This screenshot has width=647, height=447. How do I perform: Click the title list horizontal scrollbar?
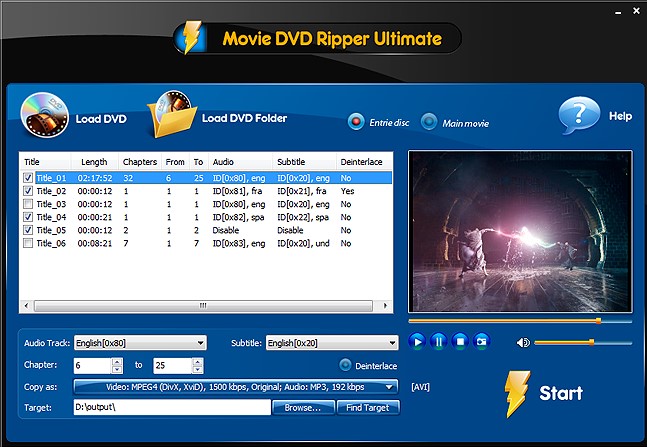pyautogui.click(x=203, y=306)
